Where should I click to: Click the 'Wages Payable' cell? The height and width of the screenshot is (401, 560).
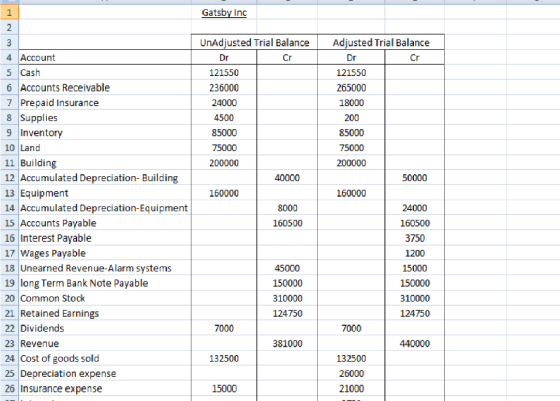pos(105,253)
